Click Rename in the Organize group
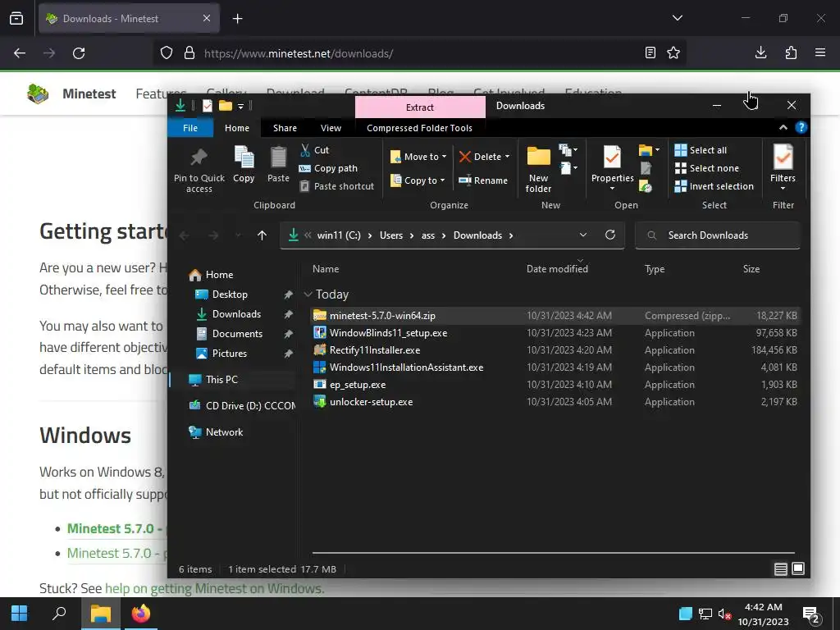This screenshot has height=630, width=840. [x=483, y=180]
